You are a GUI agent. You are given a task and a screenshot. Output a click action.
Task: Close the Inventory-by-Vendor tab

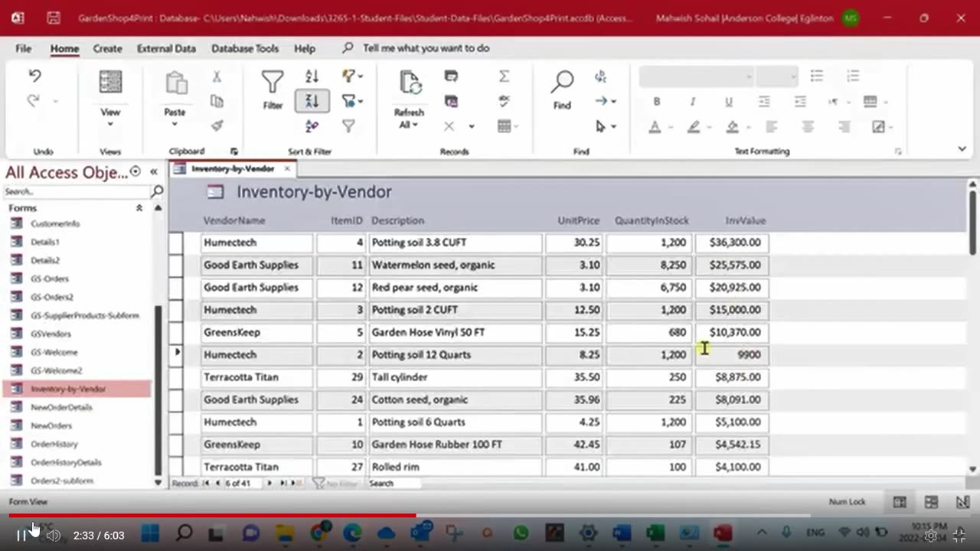287,168
